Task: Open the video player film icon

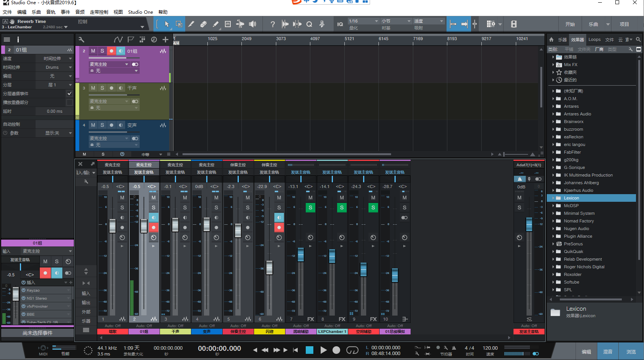Action: point(514,24)
